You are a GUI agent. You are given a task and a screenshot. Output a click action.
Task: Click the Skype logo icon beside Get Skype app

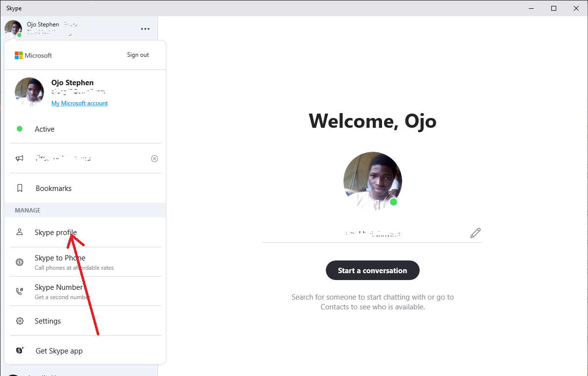20,351
